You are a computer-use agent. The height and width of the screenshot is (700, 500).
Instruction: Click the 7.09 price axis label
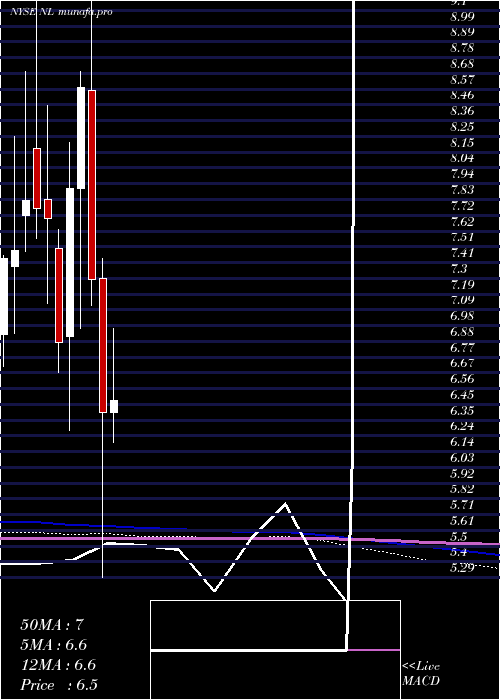(462, 300)
